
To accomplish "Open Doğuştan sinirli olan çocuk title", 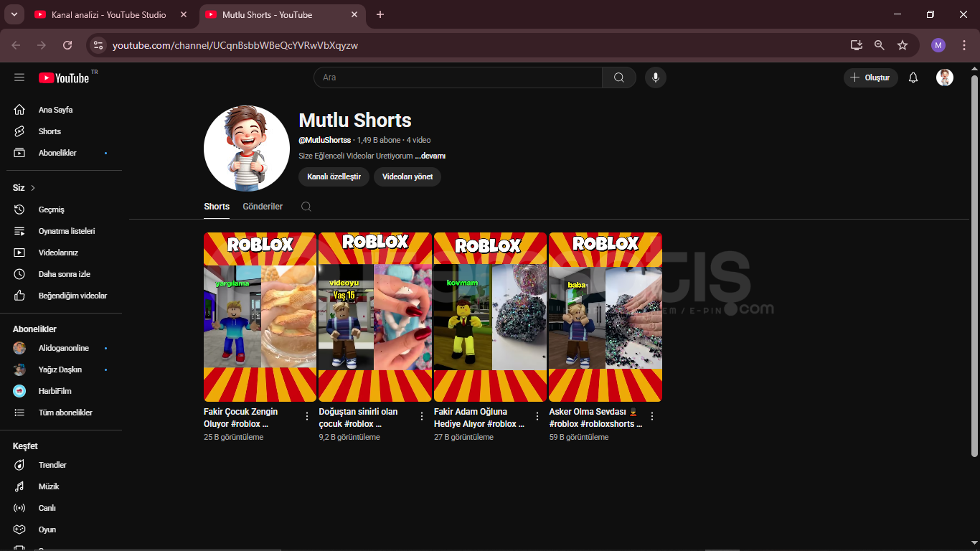I will point(358,418).
